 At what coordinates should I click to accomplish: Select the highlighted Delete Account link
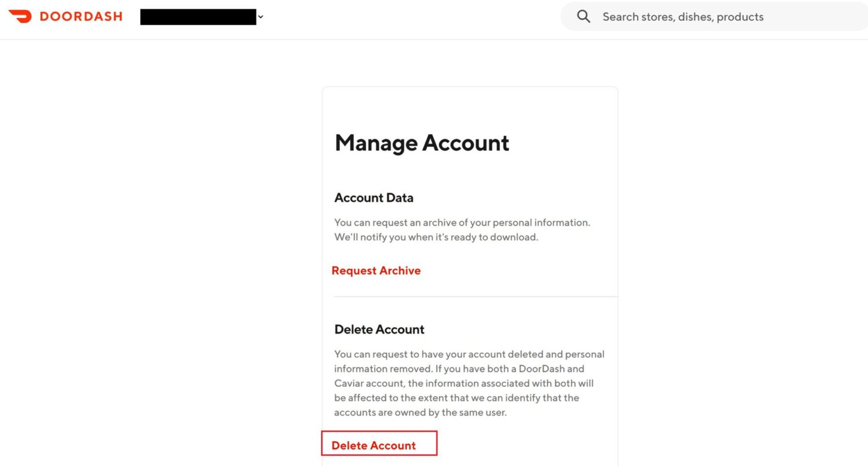click(x=373, y=445)
